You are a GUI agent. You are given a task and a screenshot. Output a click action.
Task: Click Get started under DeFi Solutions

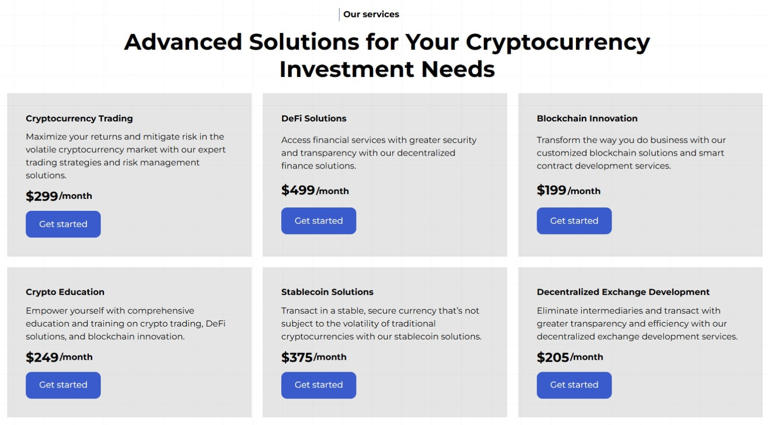click(x=318, y=221)
